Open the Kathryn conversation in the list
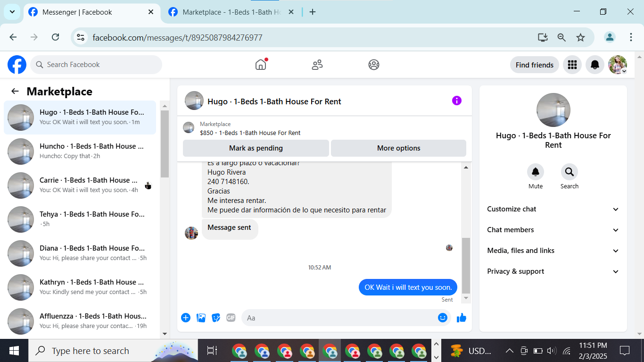The height and width of the screenshot is (362, 644). tap(80, 287)
